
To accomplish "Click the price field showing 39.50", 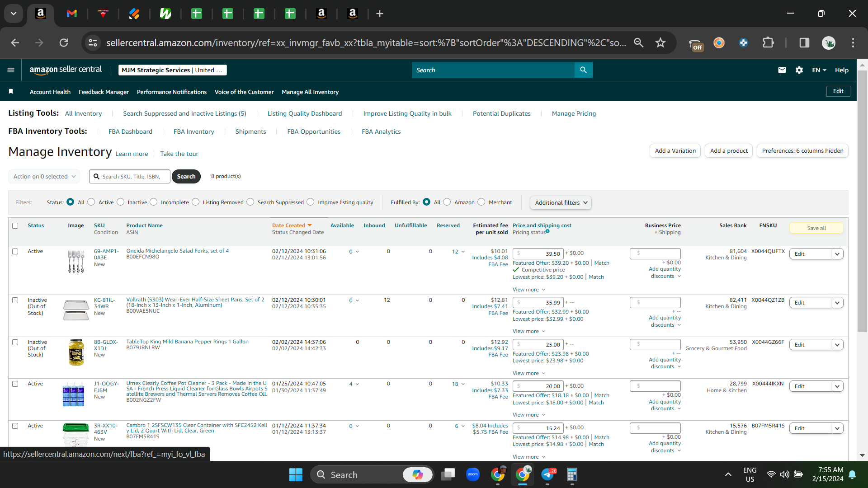I will tap(538, 254).
